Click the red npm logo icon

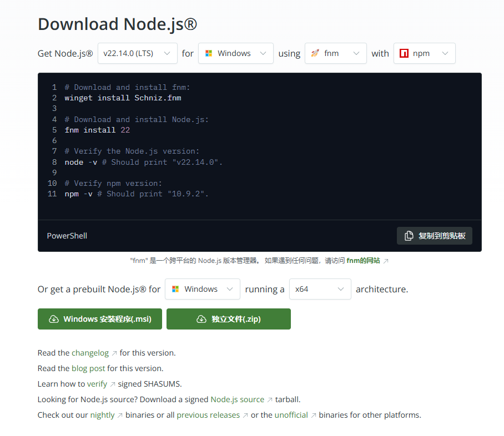click(x=404, y=53)
